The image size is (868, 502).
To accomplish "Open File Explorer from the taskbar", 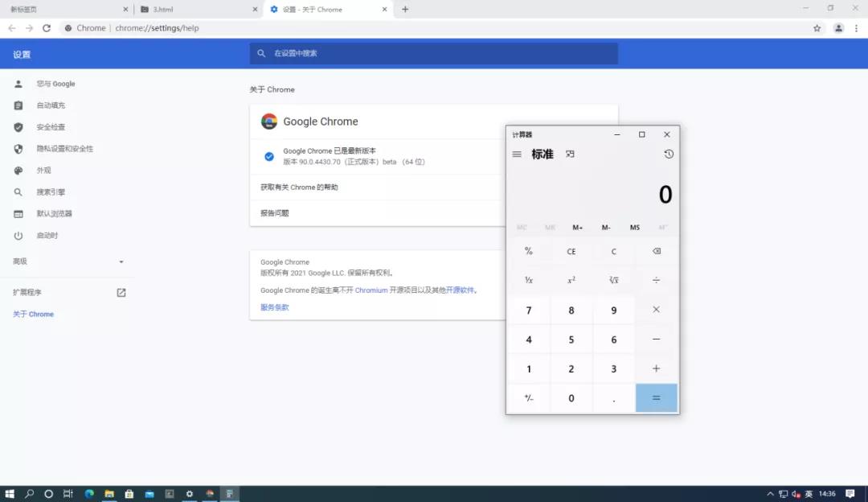I will (109, 494).
